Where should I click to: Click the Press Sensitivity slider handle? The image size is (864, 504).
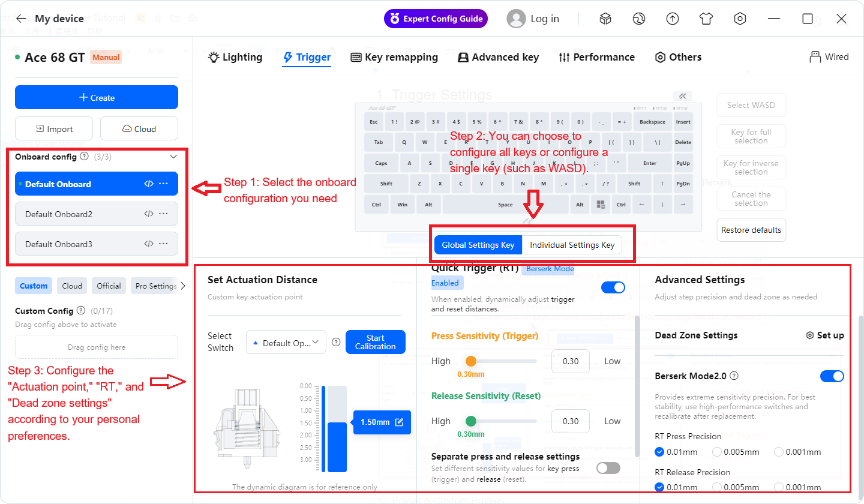[x=471, y=361]
